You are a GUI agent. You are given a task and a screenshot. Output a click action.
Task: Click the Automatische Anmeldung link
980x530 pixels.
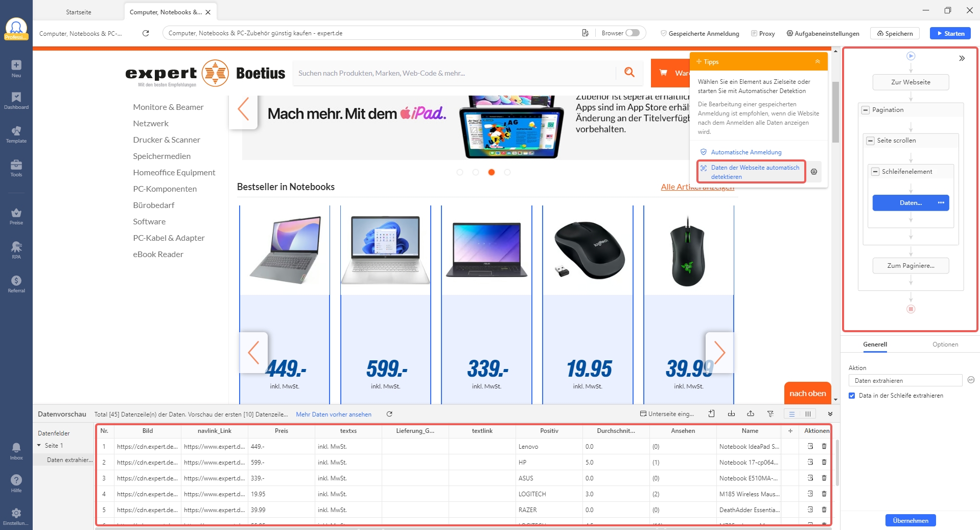(746, 152)
